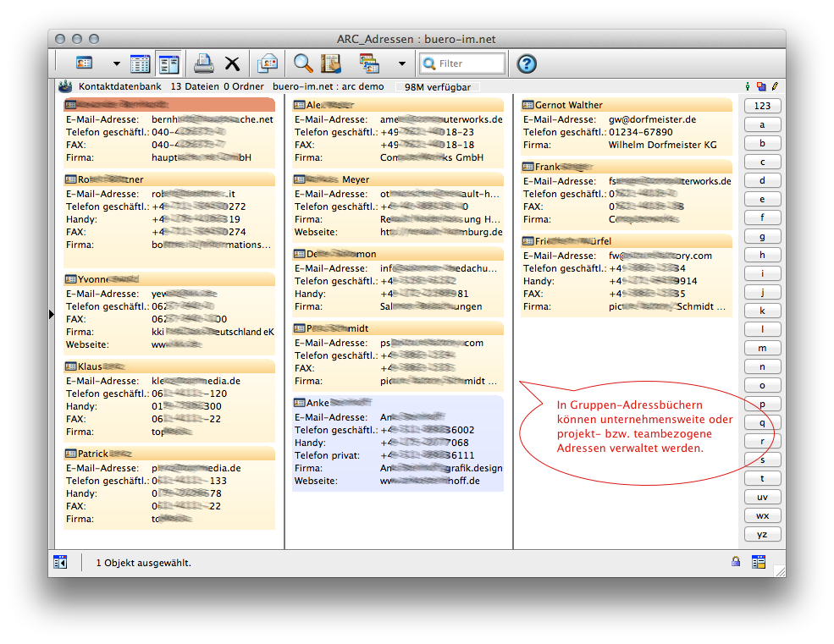Select the 'wx' index tab

(762, 515)
